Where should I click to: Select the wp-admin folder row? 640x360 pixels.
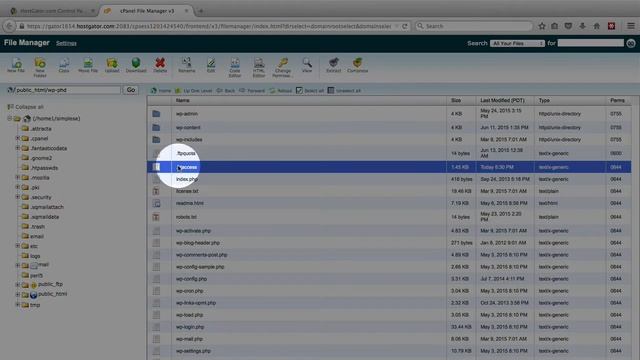pos(389,113)
